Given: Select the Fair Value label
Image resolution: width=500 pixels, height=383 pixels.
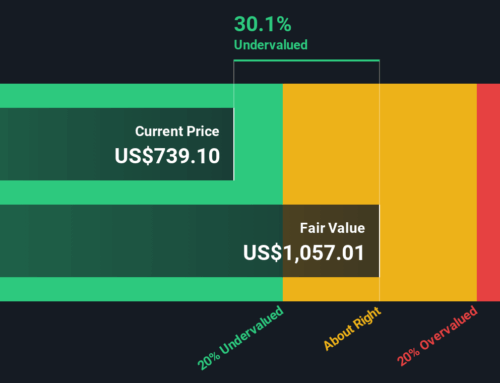Looking at the screenshot, I should click(x=332, y=228).
